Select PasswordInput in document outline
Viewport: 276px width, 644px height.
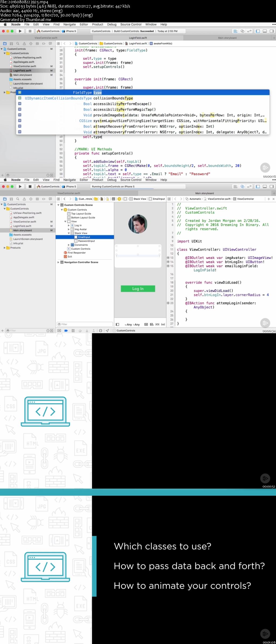(x=86, y=241)
